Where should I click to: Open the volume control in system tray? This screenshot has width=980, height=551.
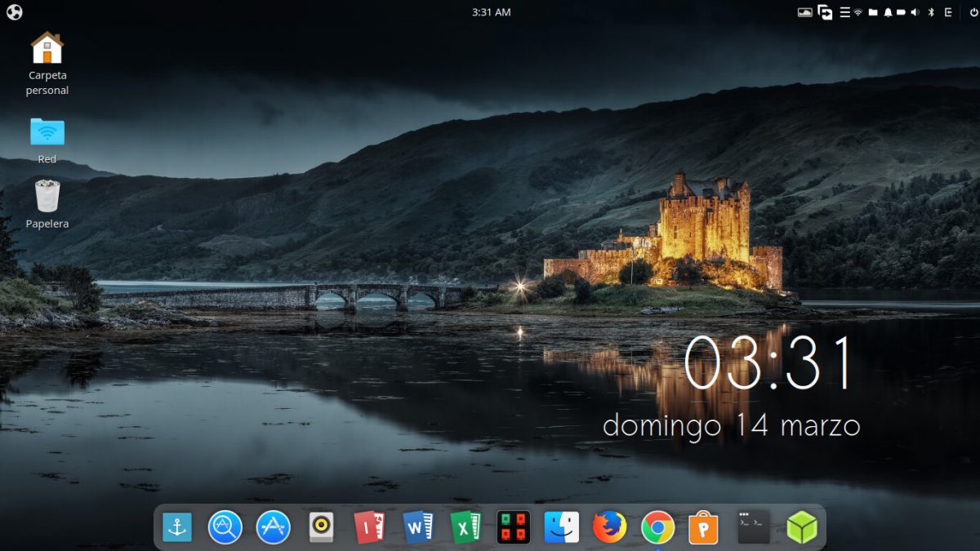click(x=915, y=12)
